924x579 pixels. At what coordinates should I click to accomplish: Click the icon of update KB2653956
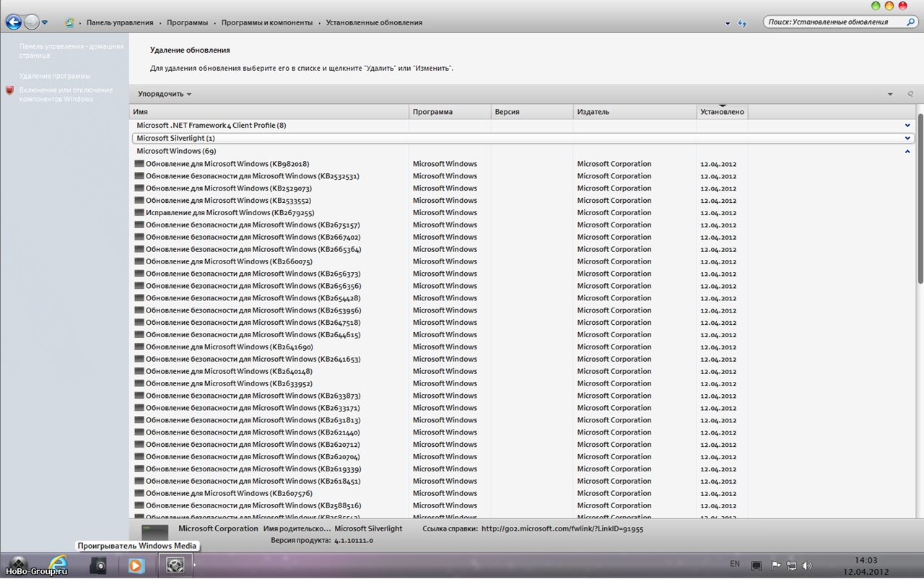click(139, 310)
